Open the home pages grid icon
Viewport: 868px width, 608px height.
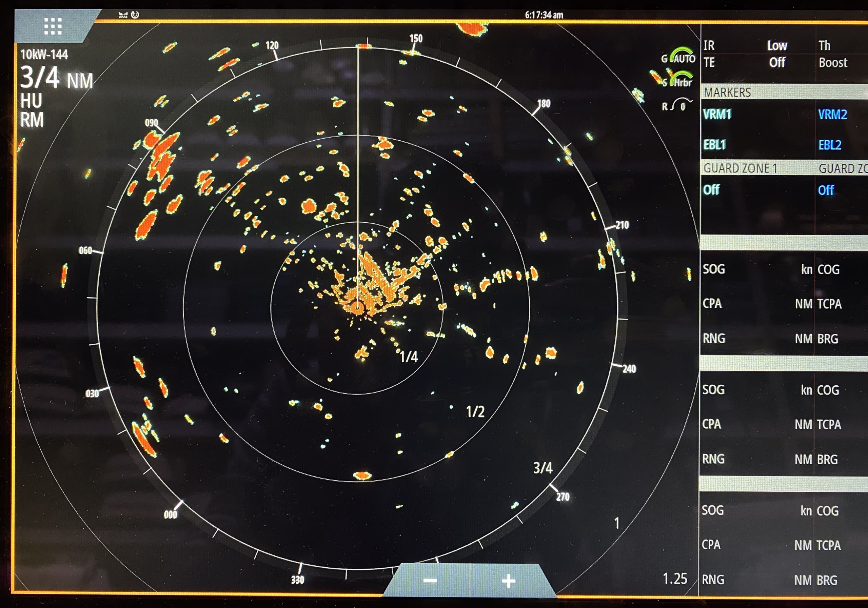(x=53, y=26)
